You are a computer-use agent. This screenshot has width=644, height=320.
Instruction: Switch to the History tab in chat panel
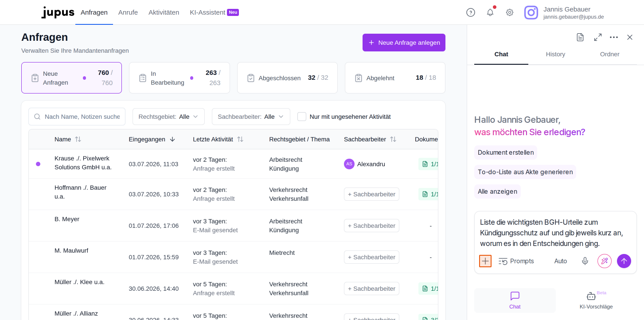(x=555, y=54)
